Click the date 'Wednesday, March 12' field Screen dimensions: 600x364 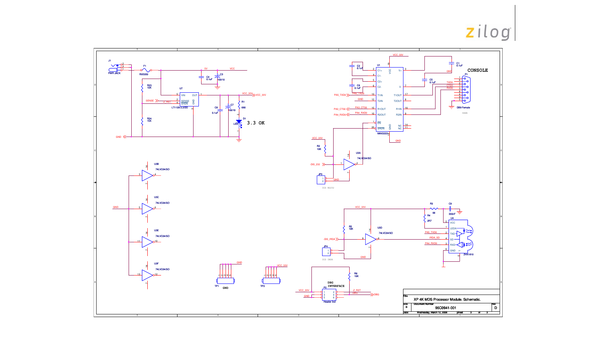(x=432, y=312)
